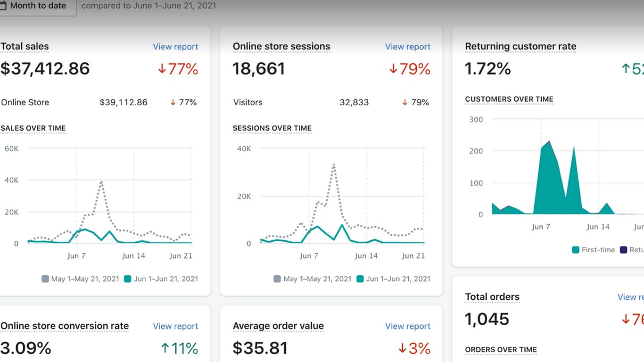Open View report for conversion rate
Screen dimensions: 644x362
(175, 326)
